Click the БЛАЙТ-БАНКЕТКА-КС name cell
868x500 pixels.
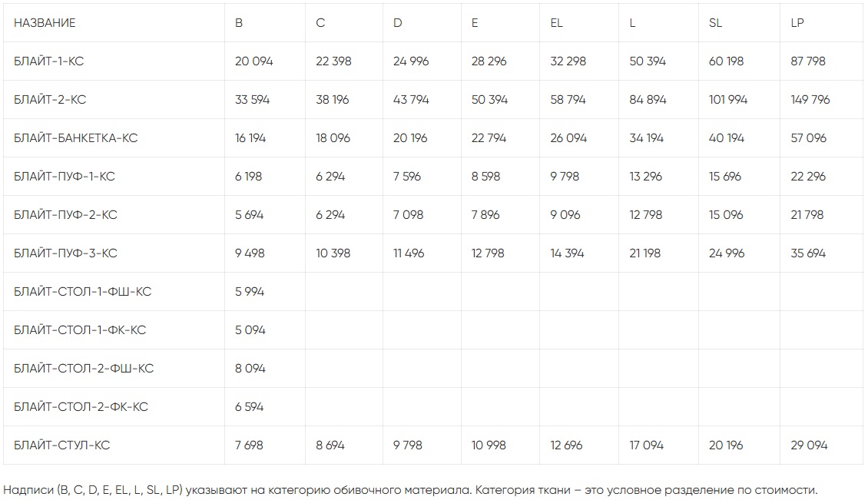pyautogui.click(x=76, y=138)
